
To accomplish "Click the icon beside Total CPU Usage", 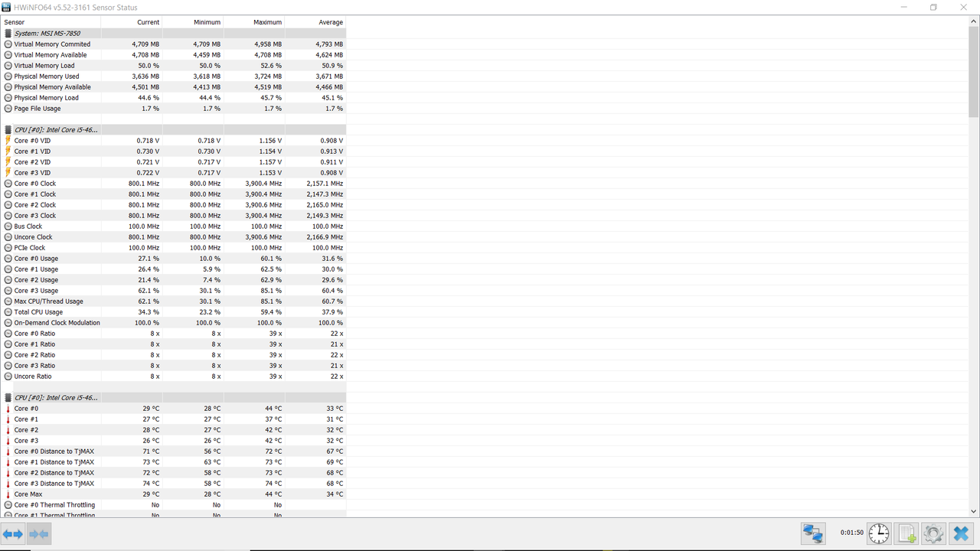I will point(8,312).
